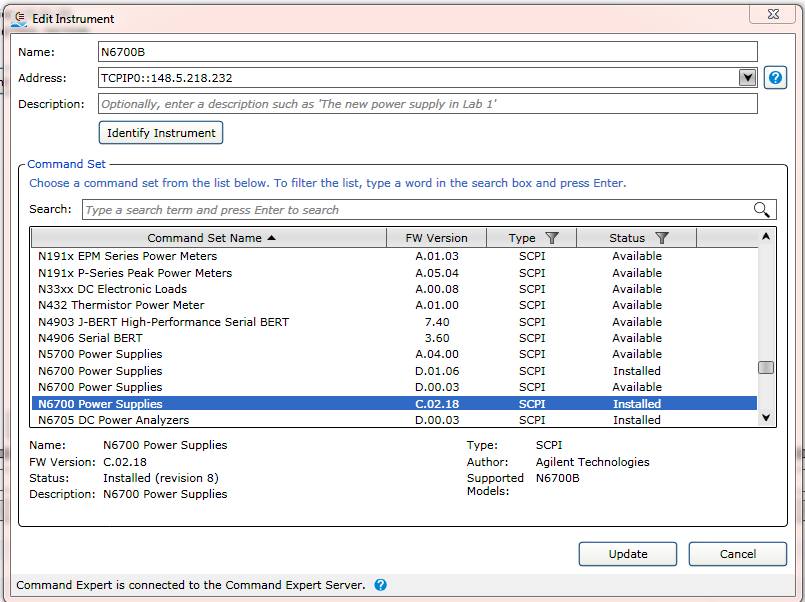This screenshot has width=805, height=602.
Task: Click the FW Version column header
Action: (x=436, y=238)
